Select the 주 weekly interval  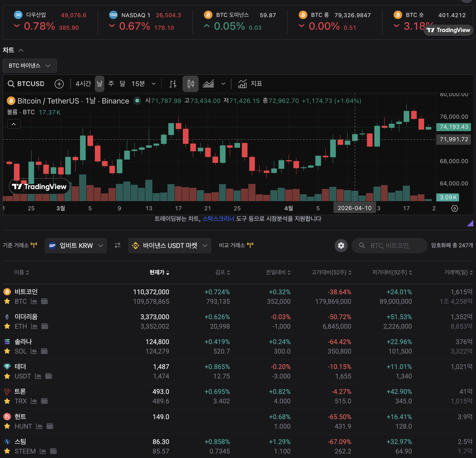111,84
